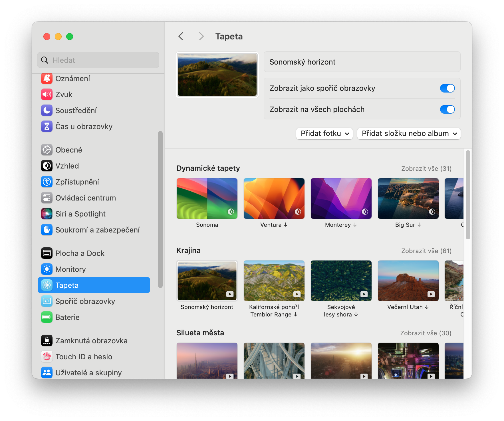The height and width of the screenshot is (421, 504).
Task: Click the wallpaper list vertical scrollbar
Action: click(468, 195)
